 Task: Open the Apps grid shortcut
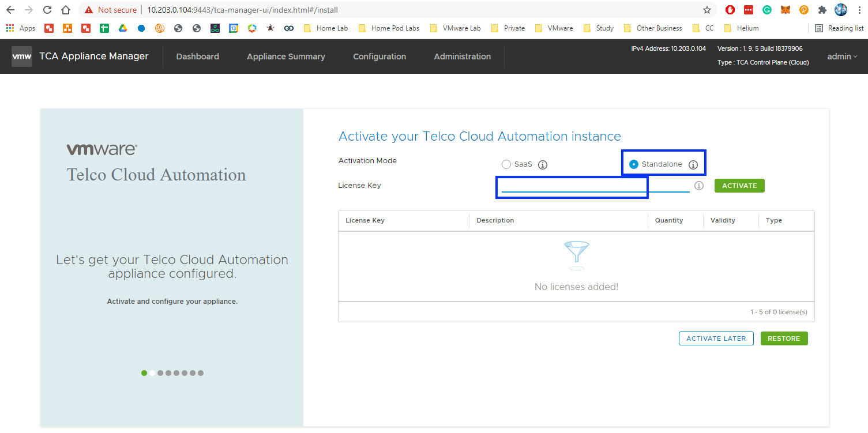pos(21,28)
